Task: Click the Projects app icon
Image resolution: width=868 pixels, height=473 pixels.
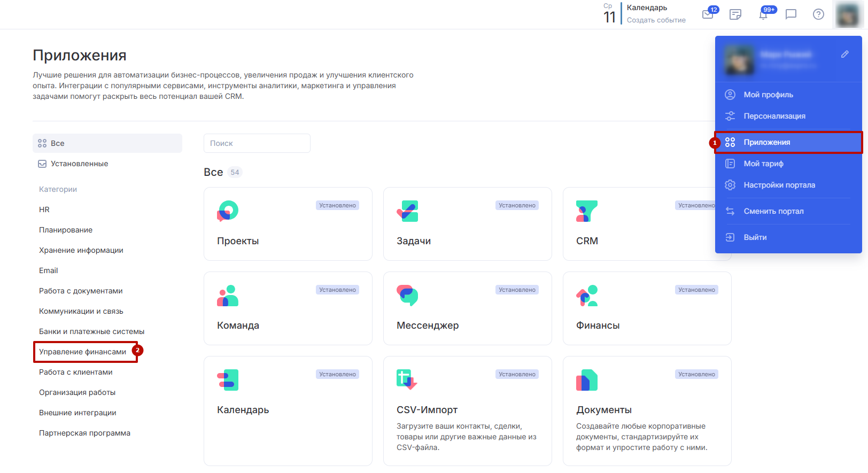Action: point(228,211)
